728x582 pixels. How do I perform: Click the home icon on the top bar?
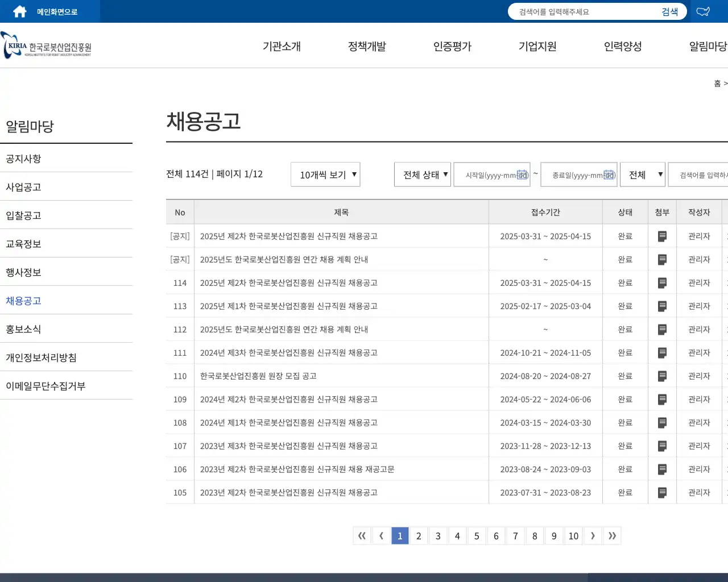pyautogui.click(x=19, y=11)
